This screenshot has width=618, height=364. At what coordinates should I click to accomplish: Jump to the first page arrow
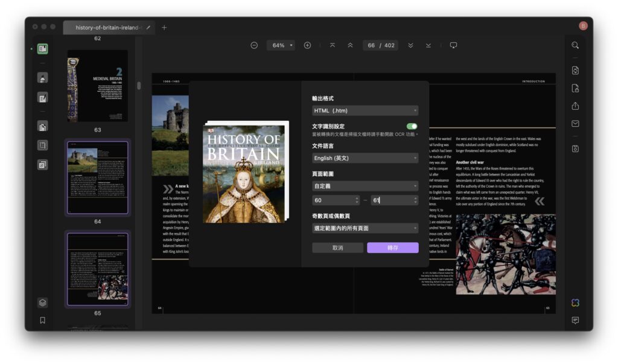coord(333,45)
